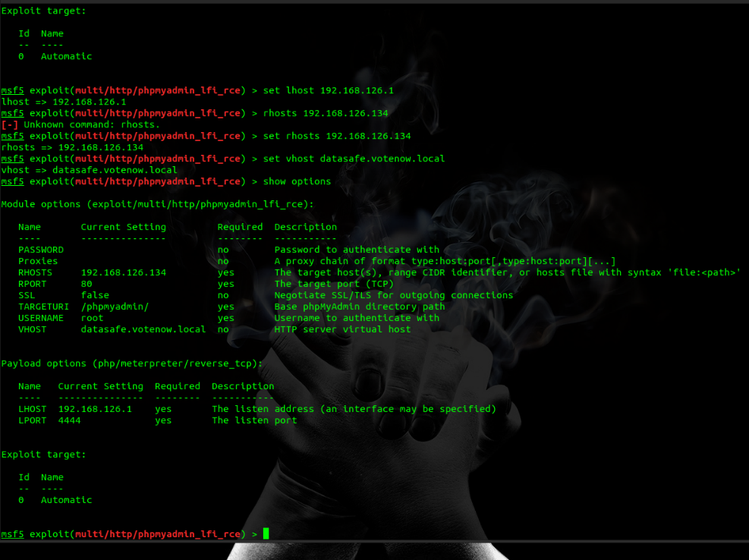Click the 'yes' Required value in the LPORT row
The height and width of the screenshot is (560, 749).
click(163, 420)
